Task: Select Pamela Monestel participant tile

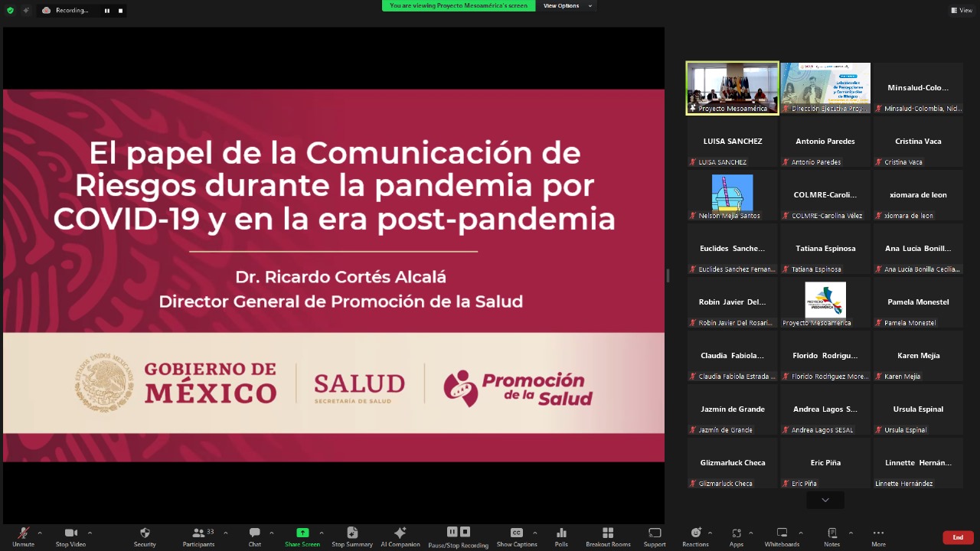Action: [x=918, y=302]
